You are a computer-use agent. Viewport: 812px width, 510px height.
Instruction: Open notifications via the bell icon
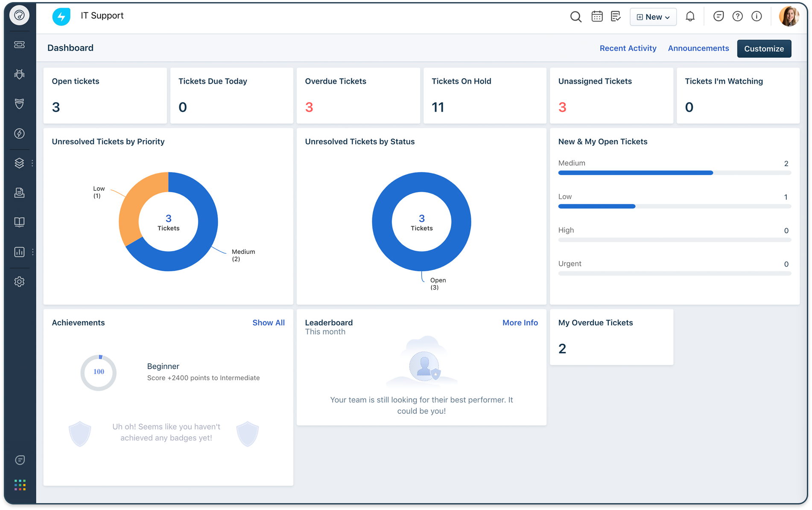click(690, 16)
